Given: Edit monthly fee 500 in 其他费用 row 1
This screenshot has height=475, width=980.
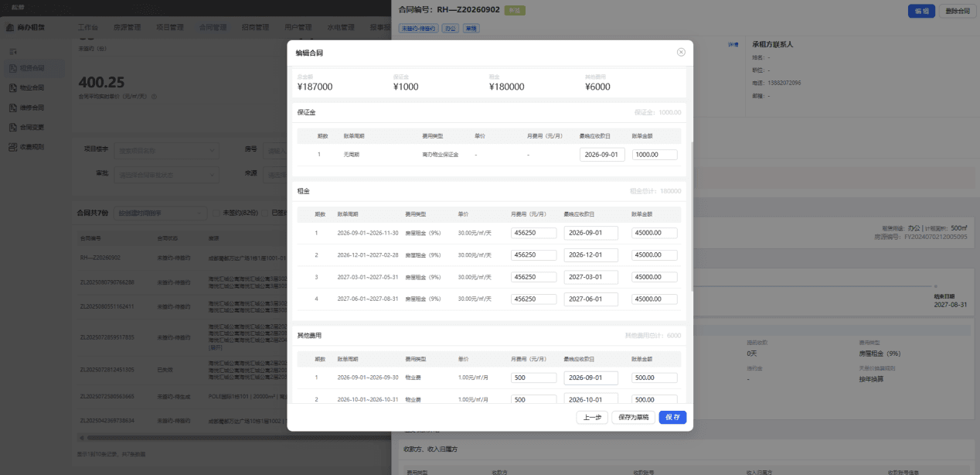Looking at the screenshot, I should (533, 378).
